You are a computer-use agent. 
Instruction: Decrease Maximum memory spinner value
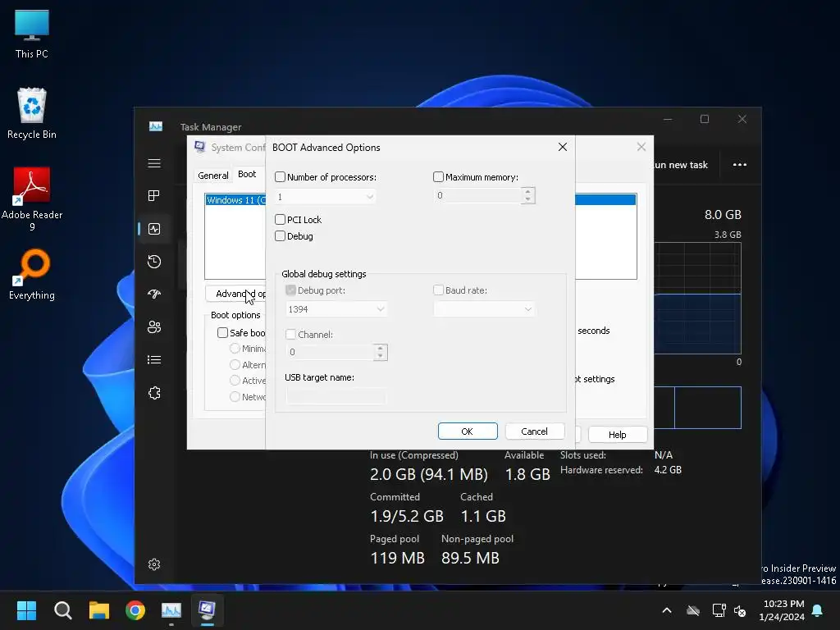pyautogui.click(x=527, y=199)
